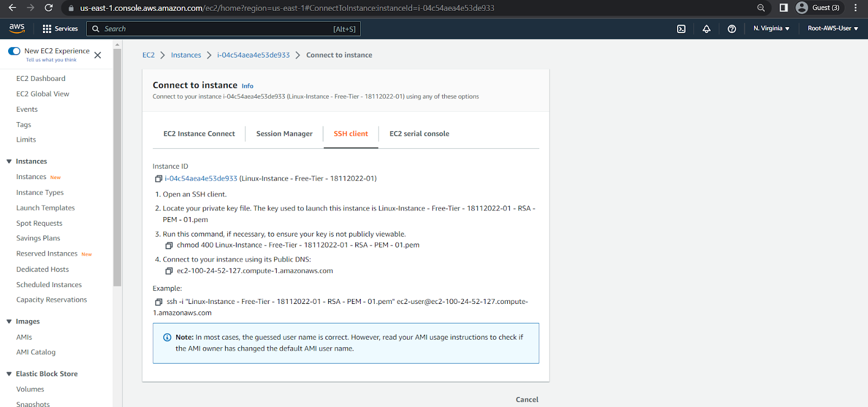This screenshot has height=407, width=868.
Task: Go to Instances in breadcrumb
Action: click(x=186, y=55)
